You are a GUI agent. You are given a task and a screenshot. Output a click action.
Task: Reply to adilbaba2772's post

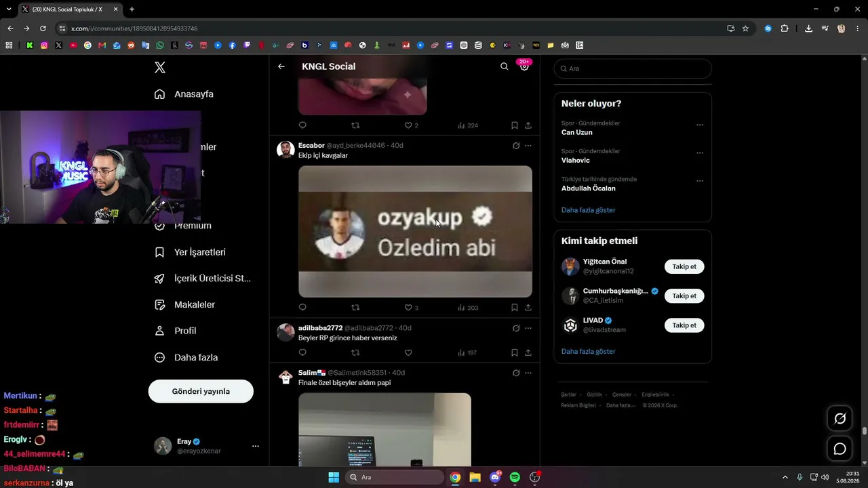(302, 352)
